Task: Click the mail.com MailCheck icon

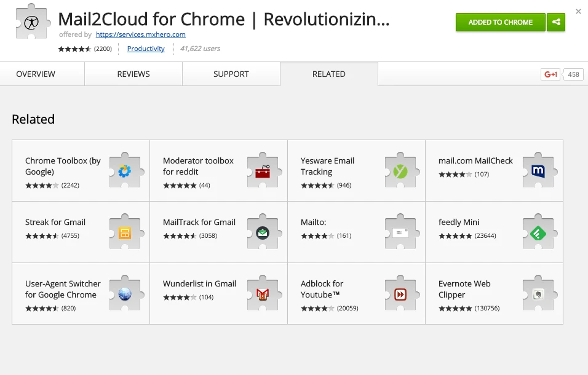Action: 538,171
